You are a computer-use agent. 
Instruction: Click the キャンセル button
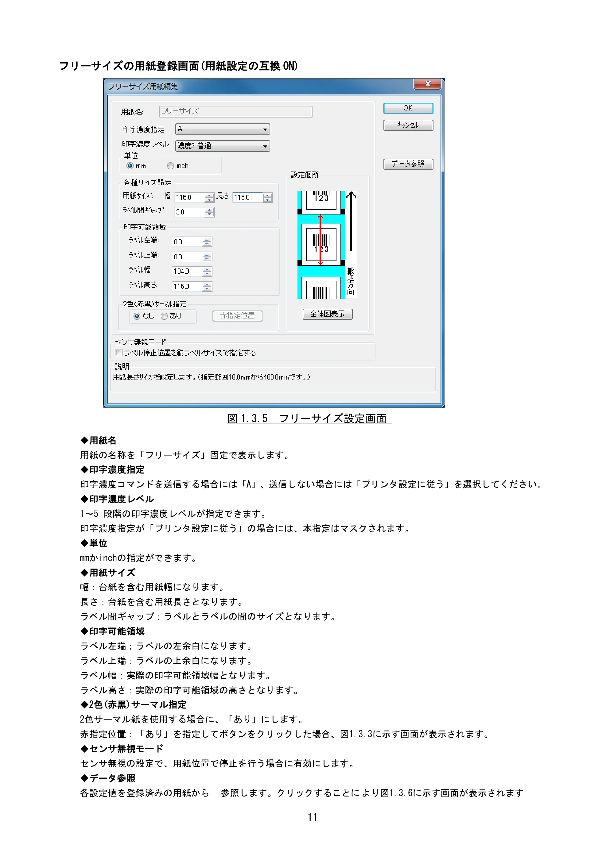pyautogui.click(x=408, y=125)
